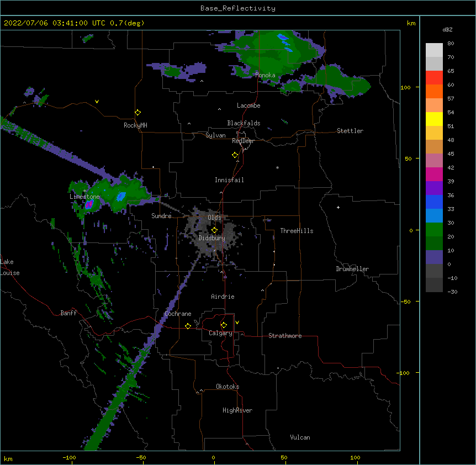
Task: Click the yellow station marker south of RedDeer
Action: pos(235,155)
